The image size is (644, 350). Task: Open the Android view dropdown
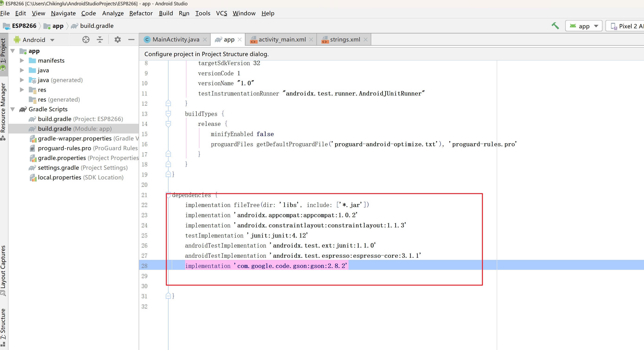(34, 40)
